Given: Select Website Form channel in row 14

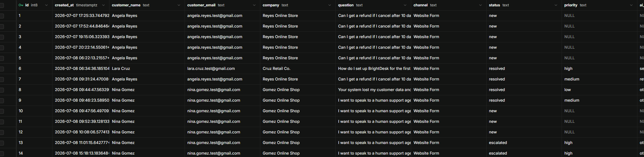Looking at the screenshot, I should click(449, 153).
